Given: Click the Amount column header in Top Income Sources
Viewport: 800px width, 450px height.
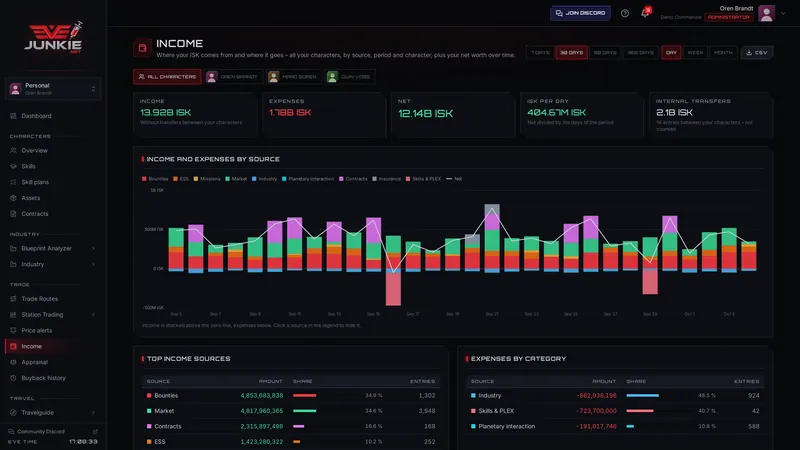Looking at the screenshot, I should coord(270,381).
